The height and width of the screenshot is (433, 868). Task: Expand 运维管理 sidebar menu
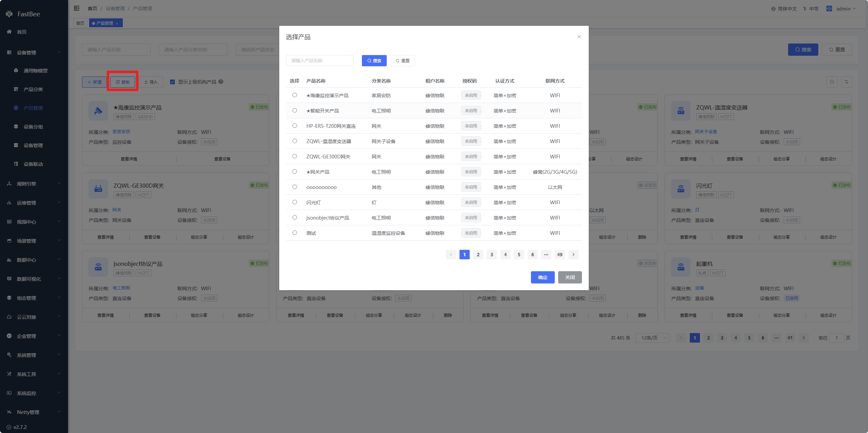pos(34,203)
